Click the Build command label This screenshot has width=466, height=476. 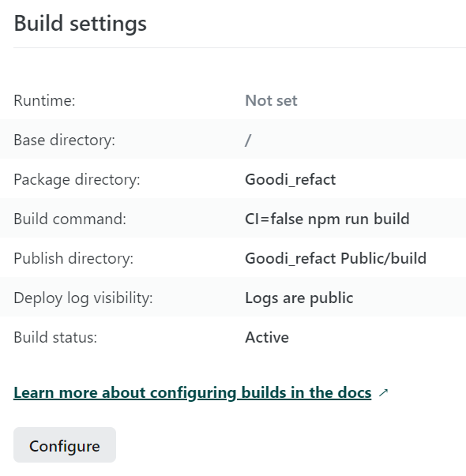[70, 219]
